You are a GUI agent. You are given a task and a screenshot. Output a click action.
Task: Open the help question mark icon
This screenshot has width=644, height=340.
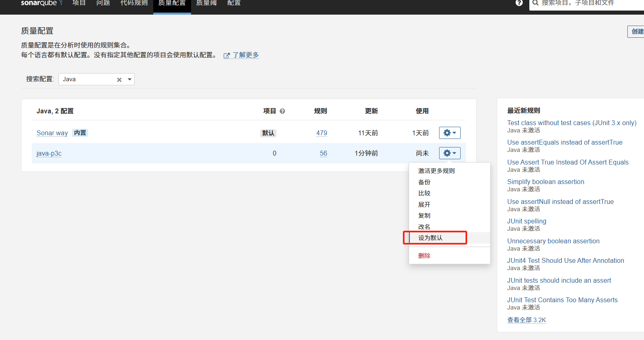(519, 3)
